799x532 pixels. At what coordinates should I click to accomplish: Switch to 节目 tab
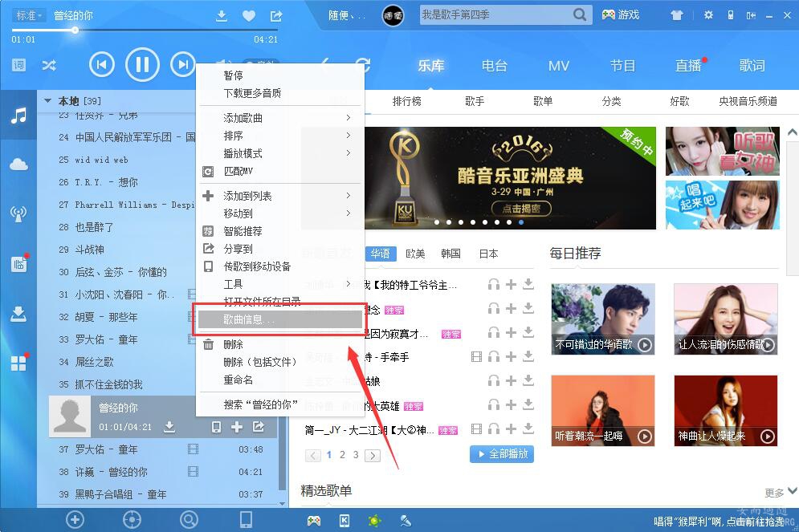tap(622, 66)
